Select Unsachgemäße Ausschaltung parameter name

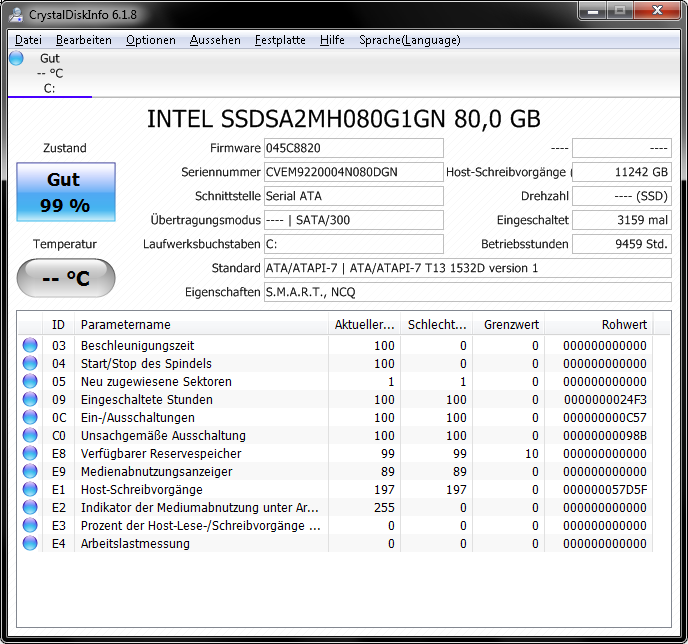pyautogui.click(x=163, y=436)
